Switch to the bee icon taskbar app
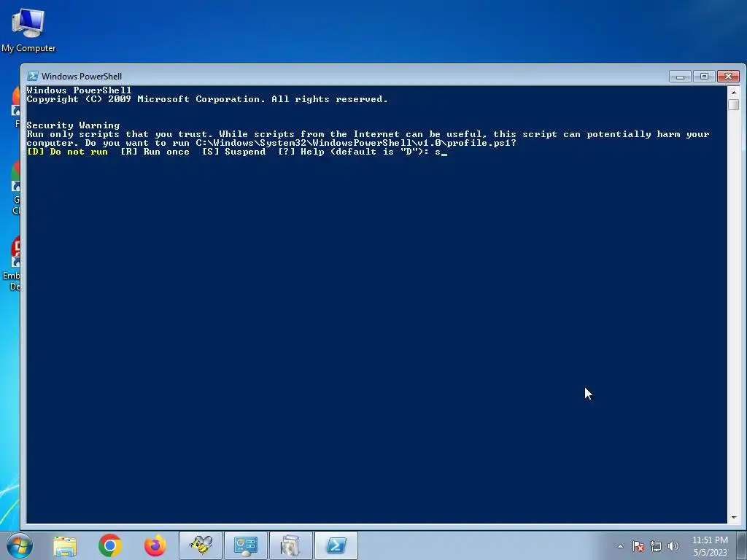This screenshot has width=747, height=560. point(201,545)
